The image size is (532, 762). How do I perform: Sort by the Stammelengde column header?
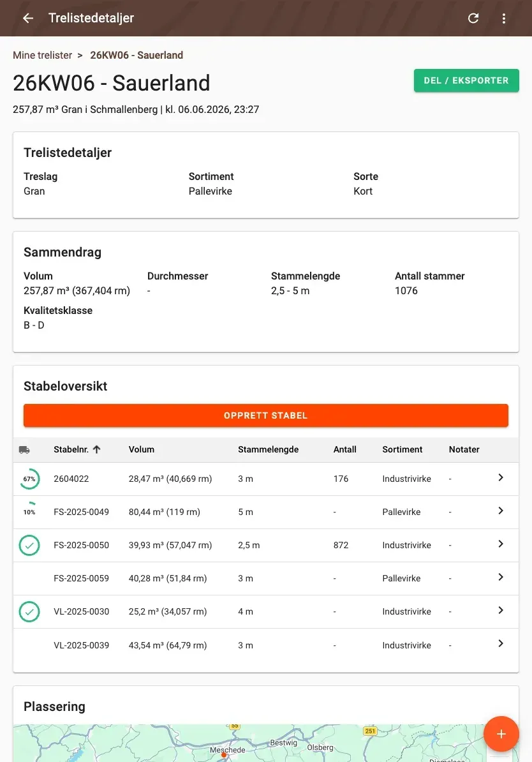[x=268, y=449]
